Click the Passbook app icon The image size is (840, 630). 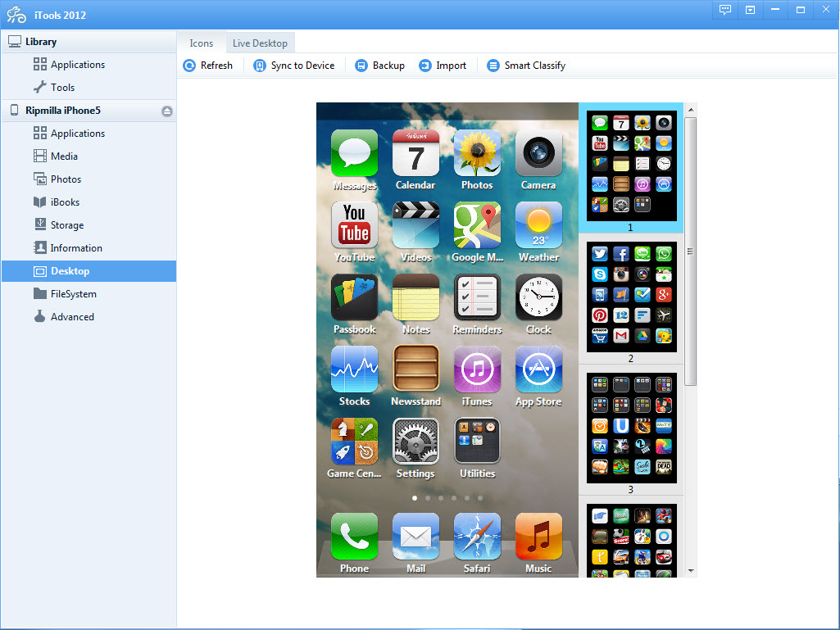354,297
